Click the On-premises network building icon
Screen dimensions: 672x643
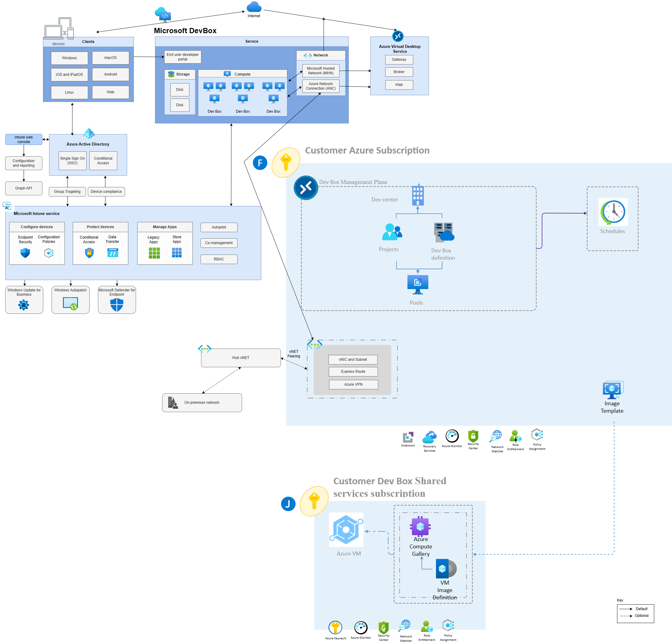coord(173,402)
